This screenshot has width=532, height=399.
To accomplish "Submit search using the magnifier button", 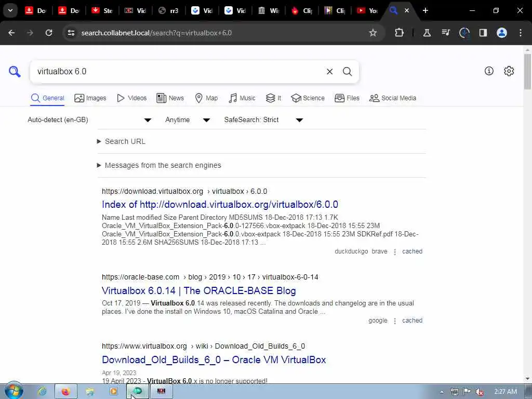I will 347,72.
